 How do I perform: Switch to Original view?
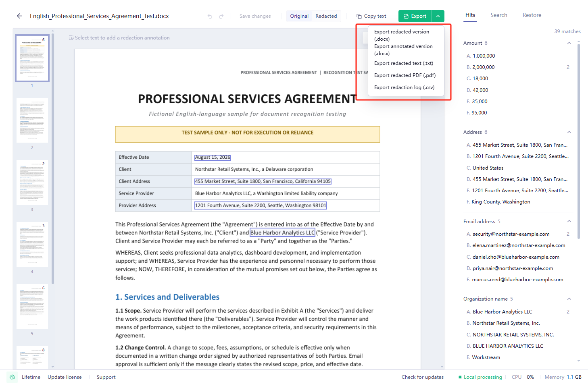299,16
